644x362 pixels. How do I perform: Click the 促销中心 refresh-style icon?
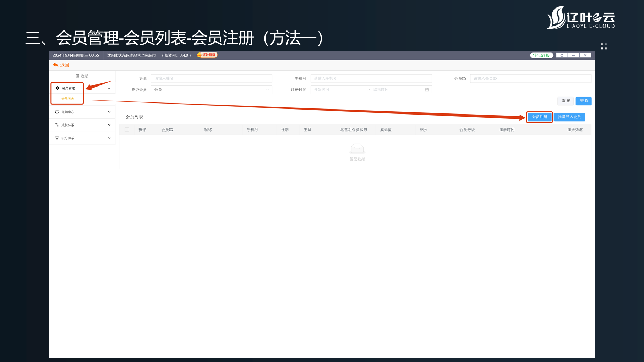tap(57, 112)
